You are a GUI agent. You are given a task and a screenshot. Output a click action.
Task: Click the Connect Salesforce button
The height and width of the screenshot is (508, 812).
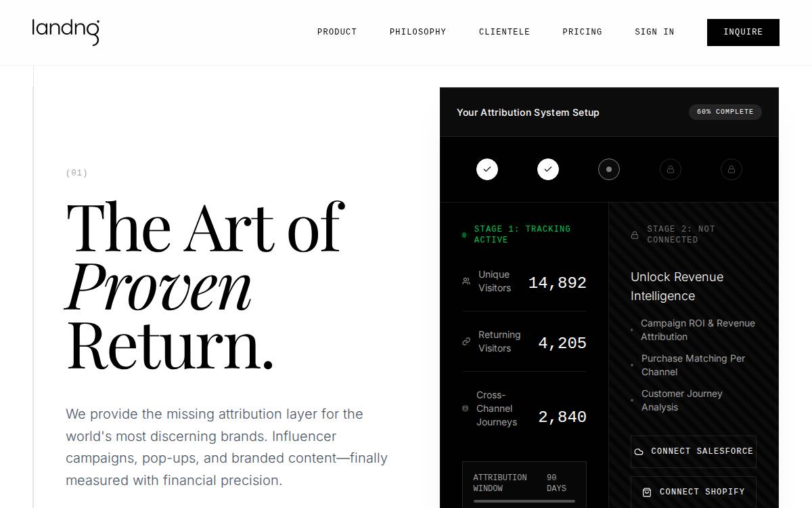coord(694,451)
